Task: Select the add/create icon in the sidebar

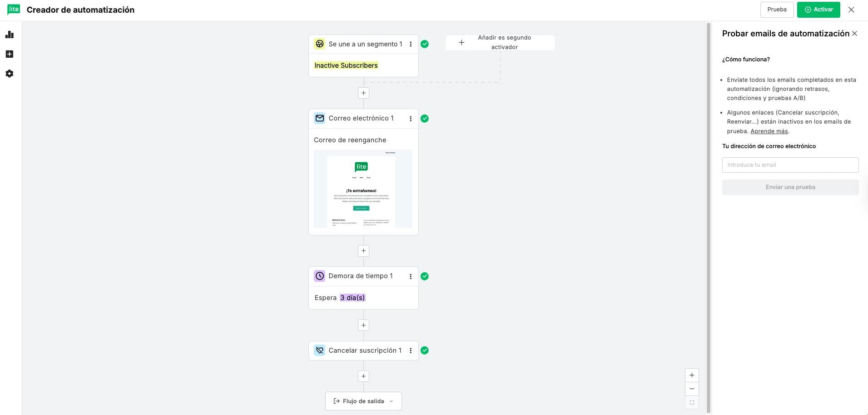Action: (10, 54)
